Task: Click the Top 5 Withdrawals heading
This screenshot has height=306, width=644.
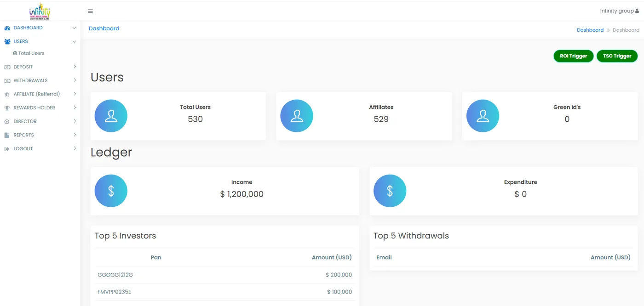Action: pyautogui.click(x=411, y=236)
